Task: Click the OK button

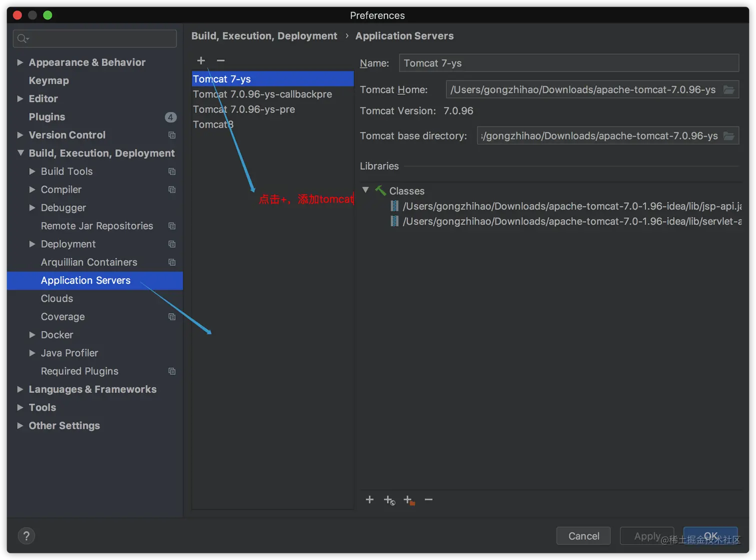Action: point(710,536)
